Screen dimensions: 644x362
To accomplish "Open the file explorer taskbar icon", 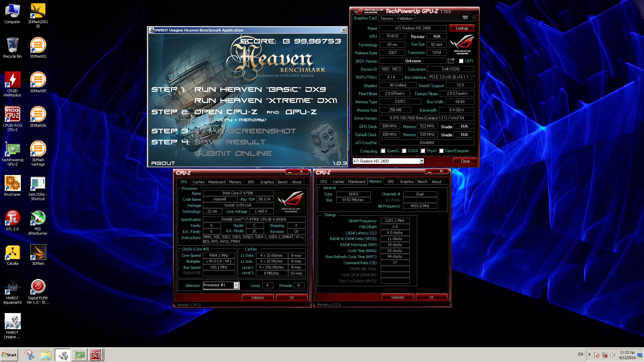I will pos(46,355).
